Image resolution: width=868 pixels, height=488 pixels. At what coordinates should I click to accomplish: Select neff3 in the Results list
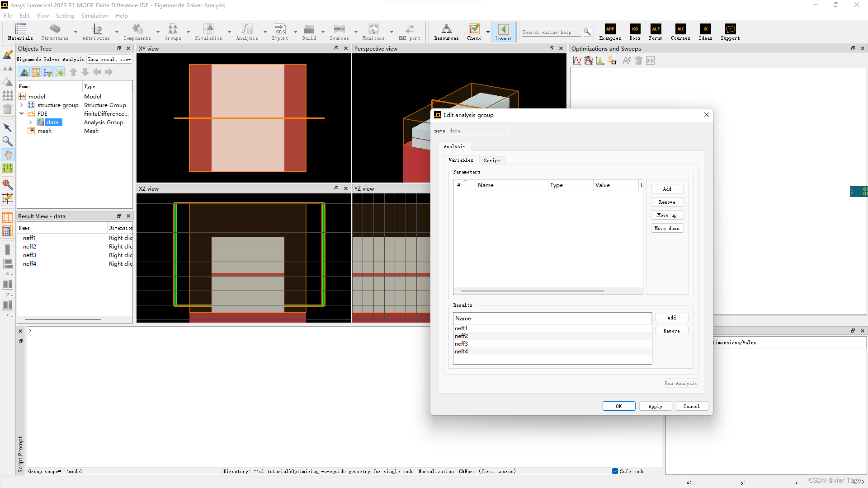click(x=461, y=343)
